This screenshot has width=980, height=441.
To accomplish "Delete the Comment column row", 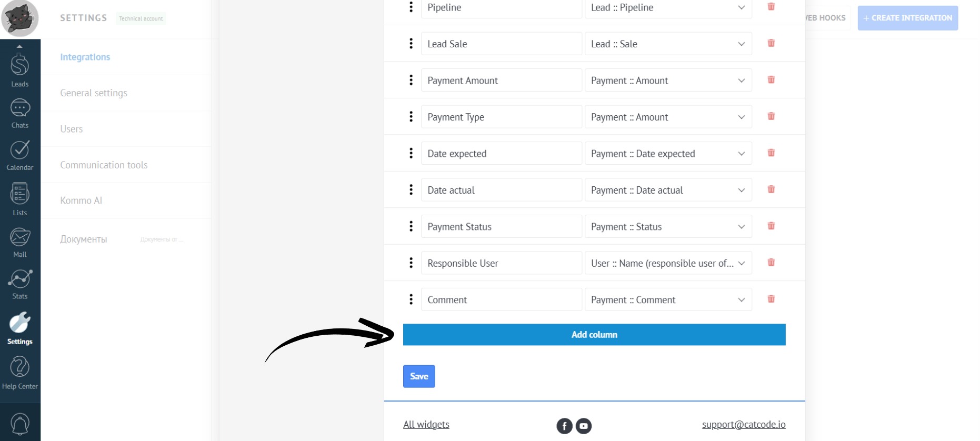I will click(x=771, y=299).
